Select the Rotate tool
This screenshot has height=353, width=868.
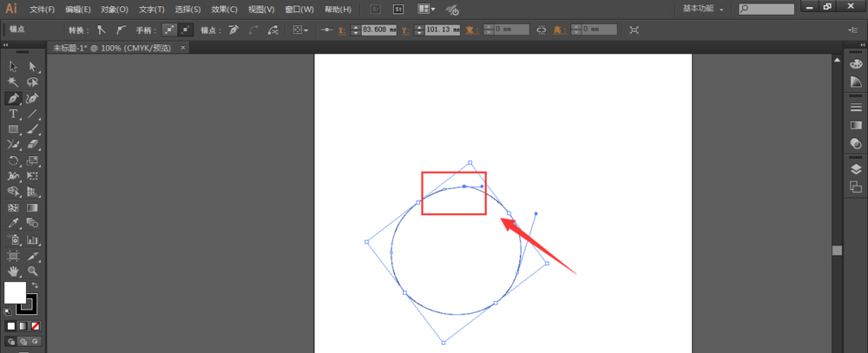coord(14,161)
